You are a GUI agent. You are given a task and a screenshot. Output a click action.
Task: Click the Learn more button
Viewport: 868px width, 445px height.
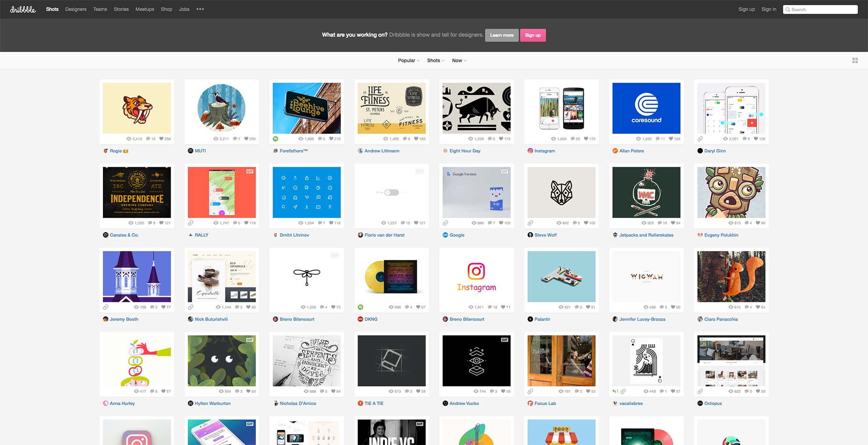click(x=502, y=35)
